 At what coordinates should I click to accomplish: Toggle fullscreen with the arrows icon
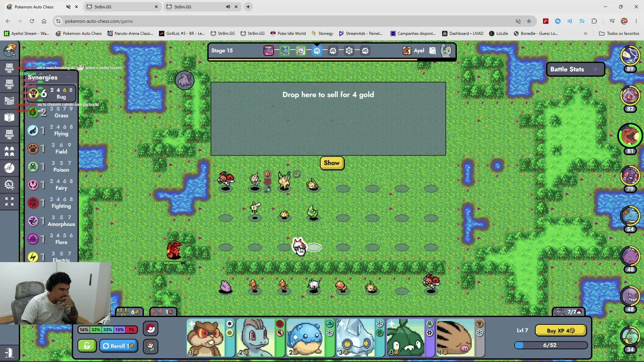(10, 201)
